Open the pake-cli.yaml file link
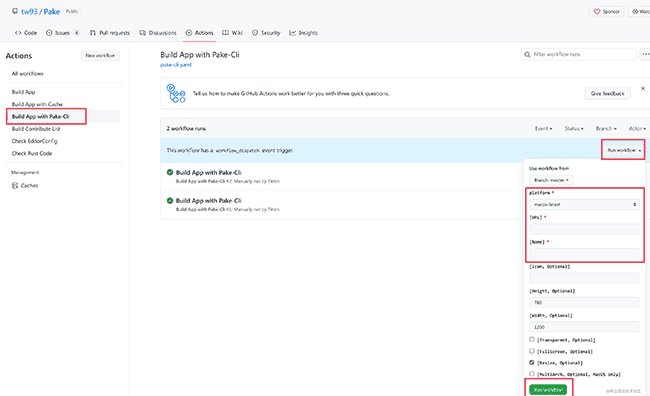Screen dimensions: 650x396 [176, 65]
